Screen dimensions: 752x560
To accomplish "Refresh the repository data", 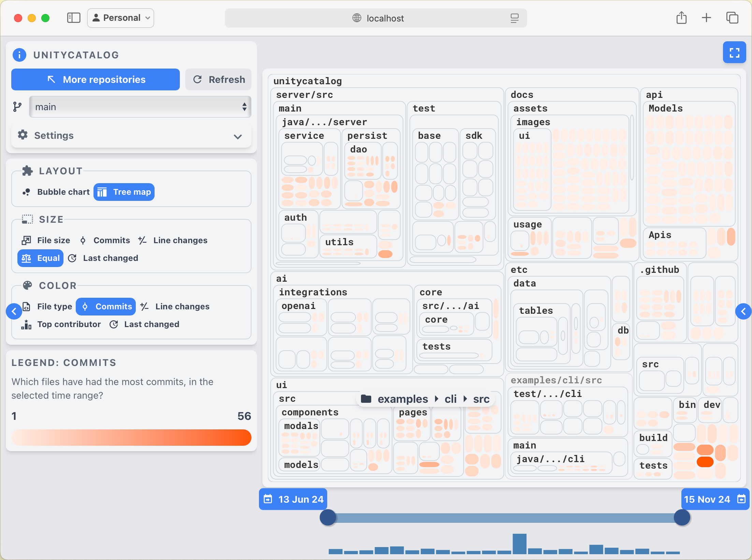I will coord(218,79).
